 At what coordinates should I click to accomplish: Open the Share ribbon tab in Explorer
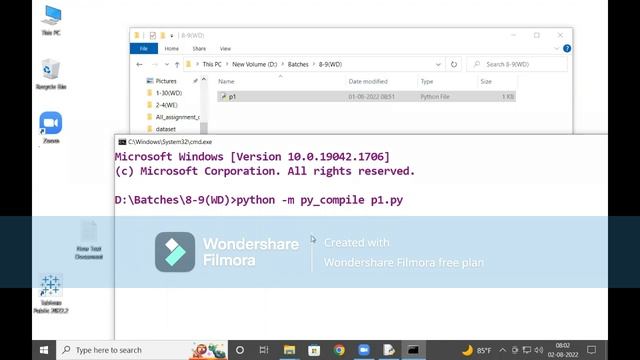pos(199,49)
